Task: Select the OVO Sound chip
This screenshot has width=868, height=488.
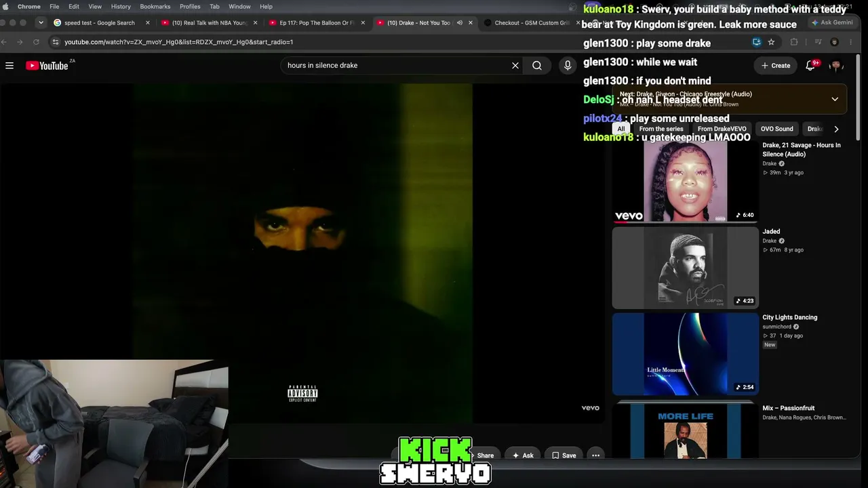Action: 776,129
